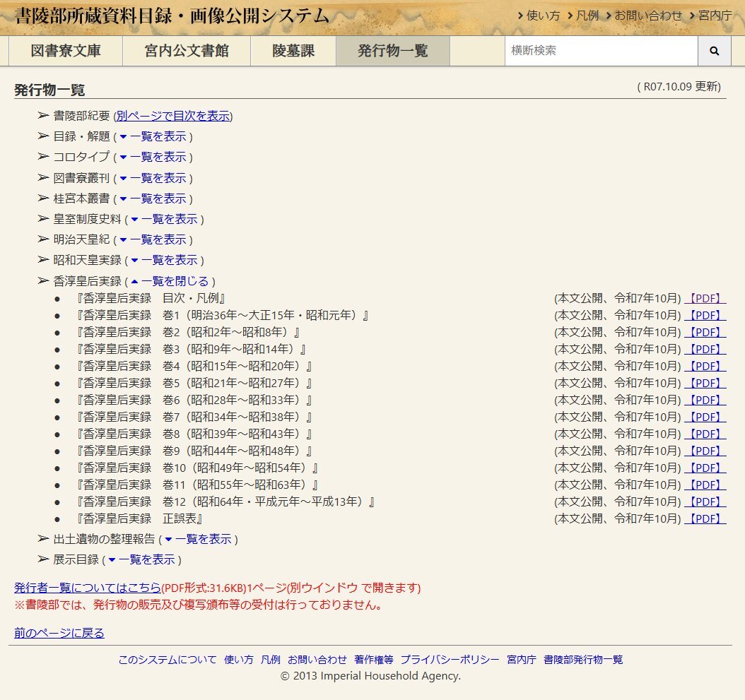The height and width of the screenshot is (700, 745).
Task: Open 書陵部紀要 table of contents link
Action: point(173,116)
